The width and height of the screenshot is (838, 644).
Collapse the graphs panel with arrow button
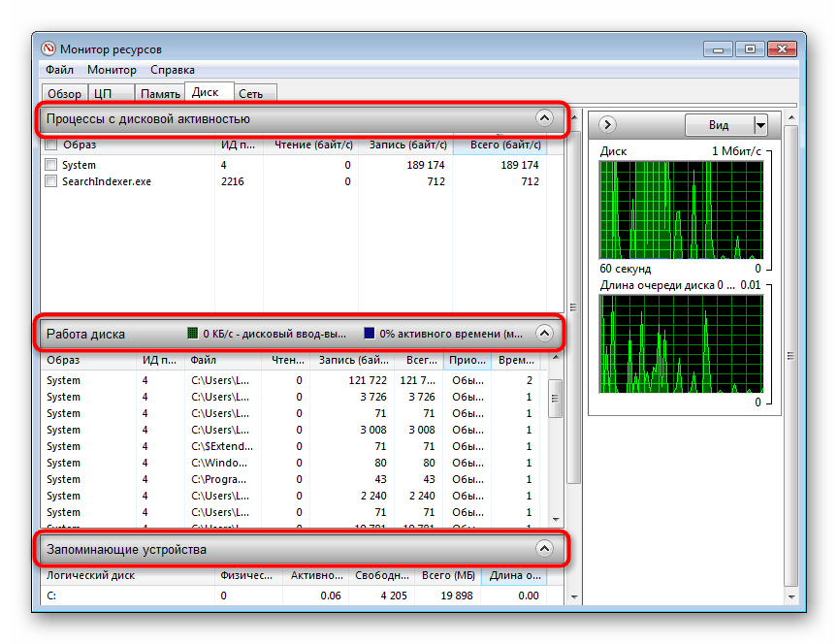tap(606, 125)
